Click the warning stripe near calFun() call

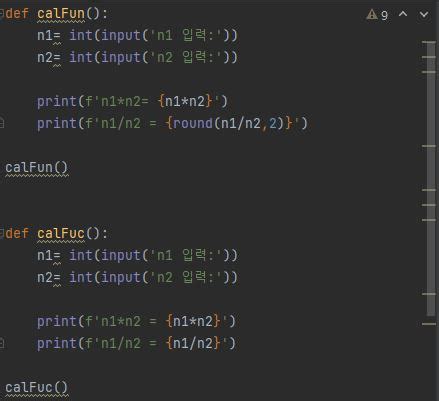tap(429, 146)
